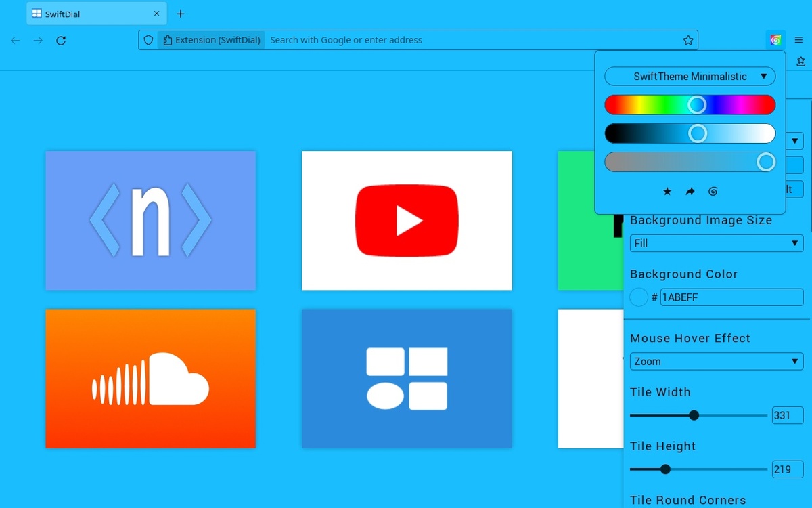Open the blue angle-bracket n tile
This screenshot has width=812, height=508.
[150, 220]
